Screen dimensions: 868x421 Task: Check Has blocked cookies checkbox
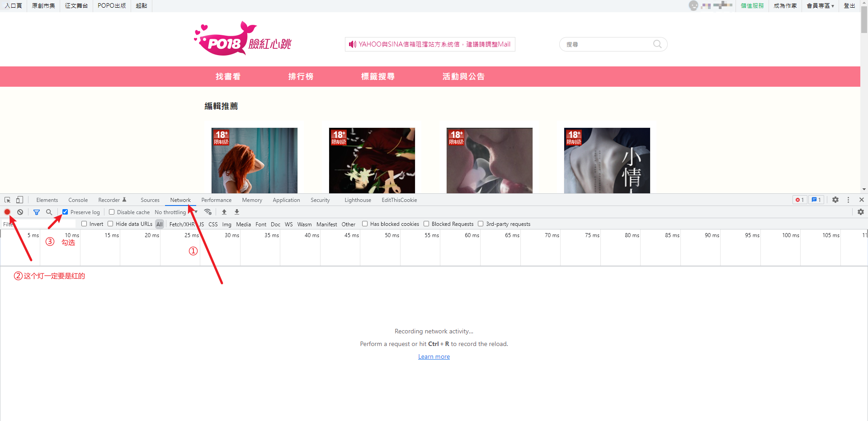[365, 224]
